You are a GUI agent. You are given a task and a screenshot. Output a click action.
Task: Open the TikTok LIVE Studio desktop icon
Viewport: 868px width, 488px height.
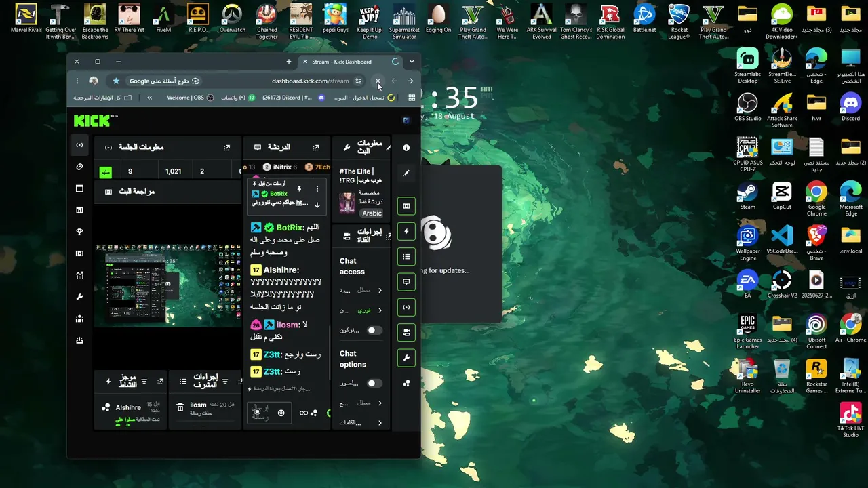[x=850, y=420]
